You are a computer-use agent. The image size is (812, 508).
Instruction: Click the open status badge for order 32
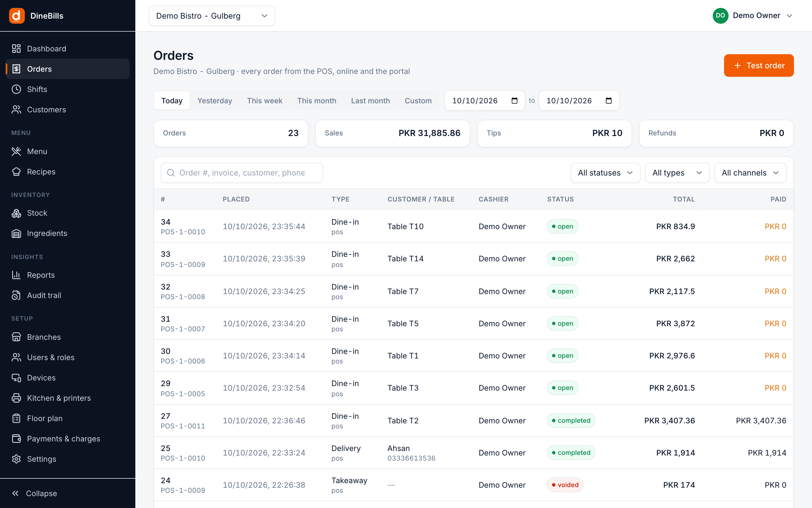562,291
